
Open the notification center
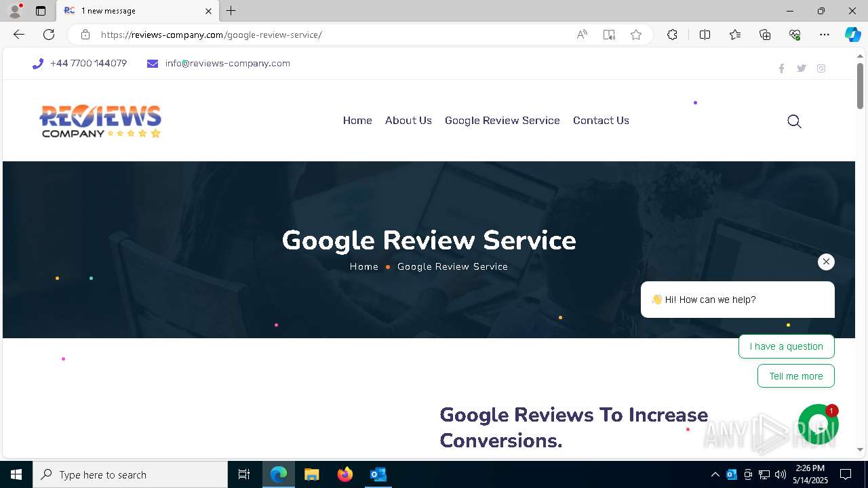tap(846, 474)
